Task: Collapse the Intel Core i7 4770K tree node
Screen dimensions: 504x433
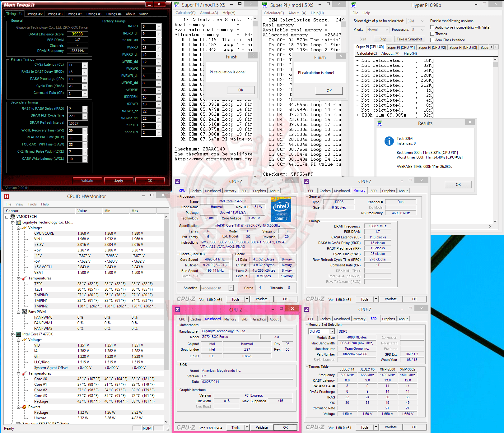Action: (x=13, y=334)
